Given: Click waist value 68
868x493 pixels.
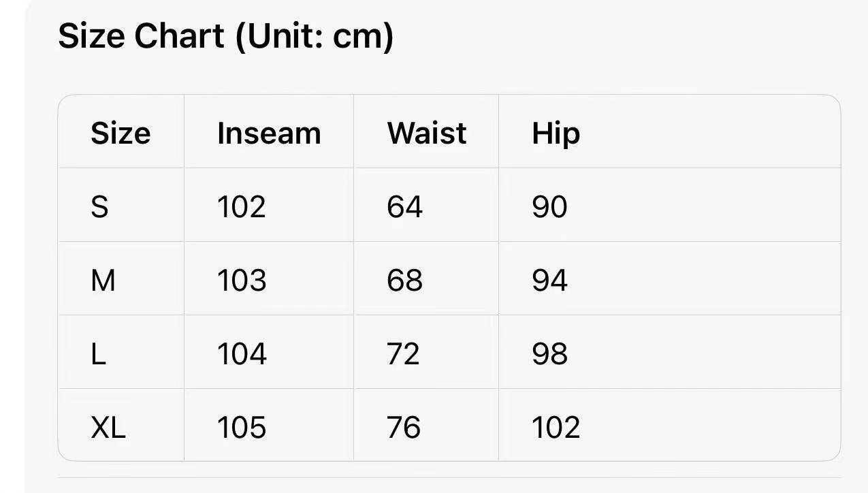Looking at the screenshot, I should pos(404,280).
